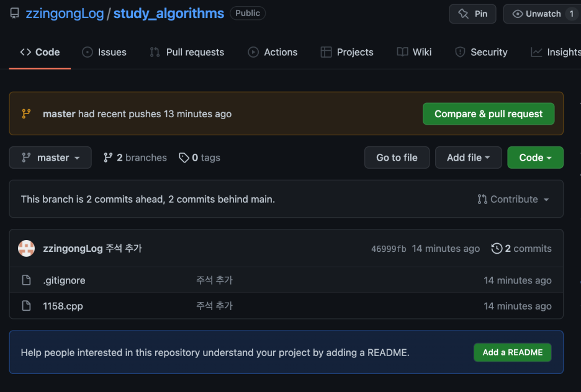Screen dimensions: 581x392
Task: Click the pull request icon in the tab bar
Action: tap(155, 52)
